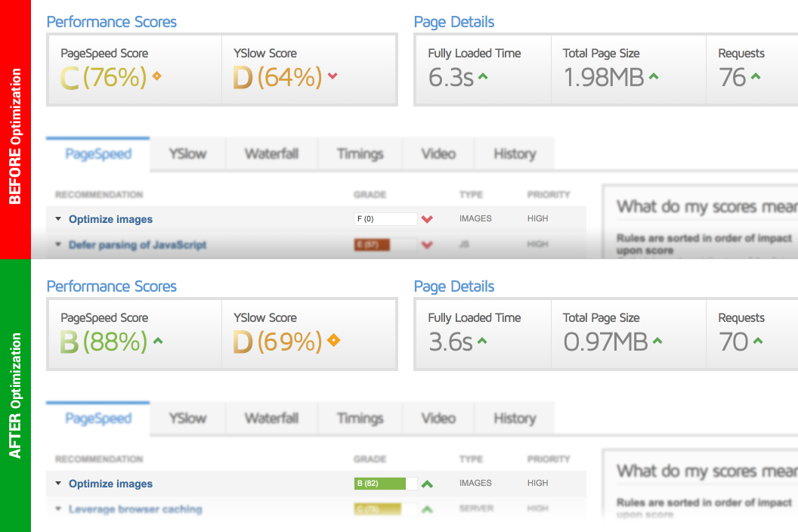Click green arrow beside 3.6s fully loaded time

click(x=482, y=341)
